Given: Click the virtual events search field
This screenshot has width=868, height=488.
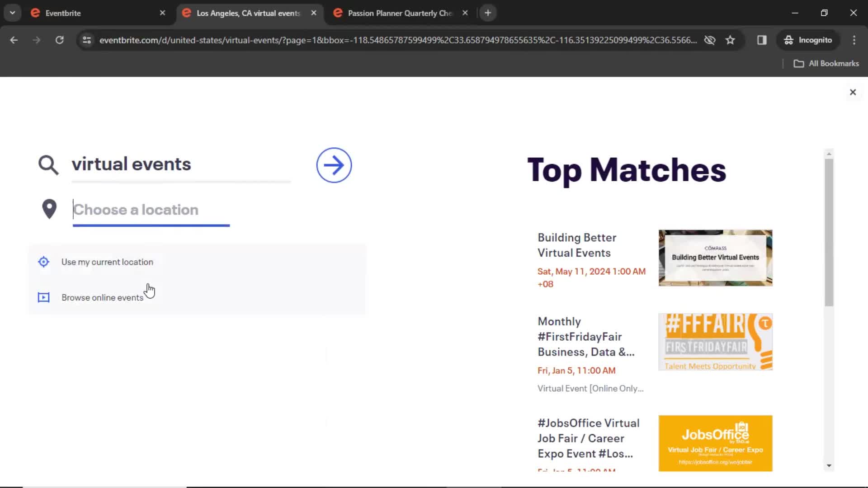Looking at the screenshot, I should click(x=181, y=164).
